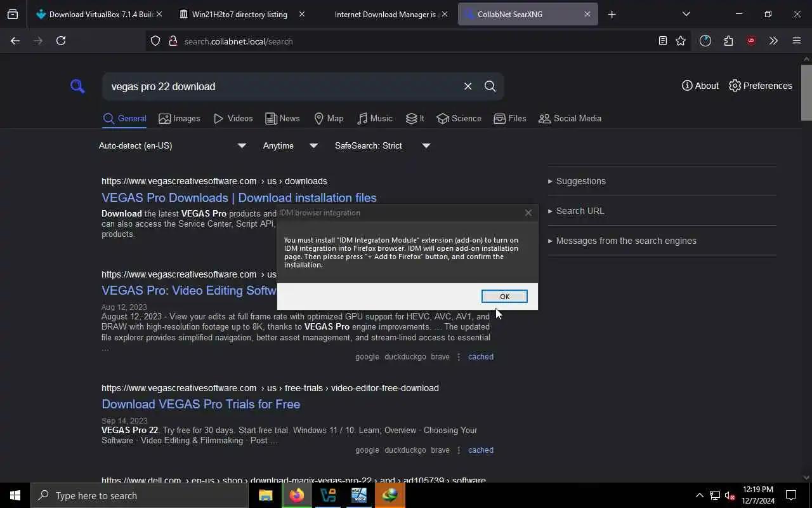812x508 pixels.
Task: Open VEGAS Pro Downloads result link
Action: pos(239,197)
